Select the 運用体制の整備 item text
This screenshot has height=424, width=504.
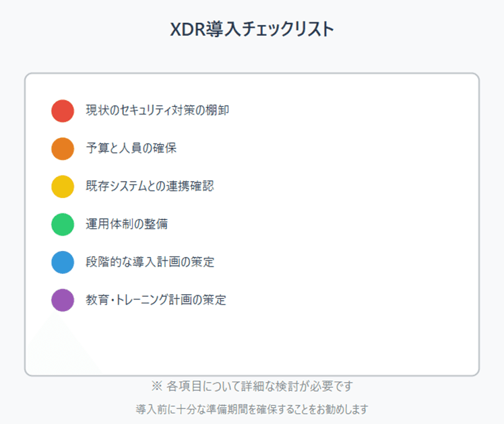(x=127, y=224)
